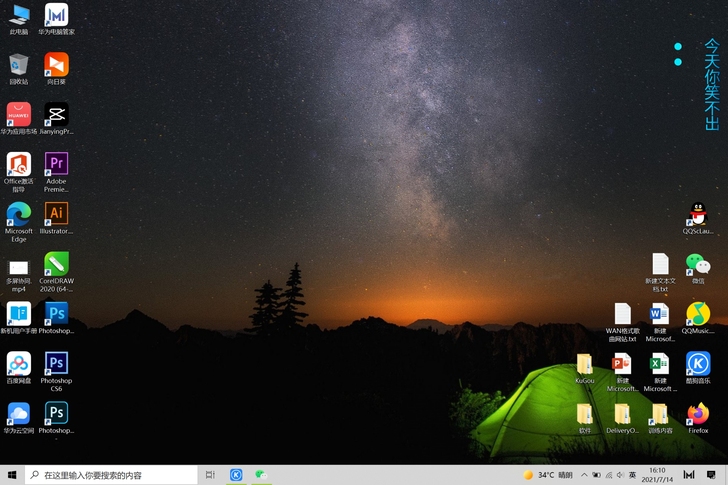Viewport: 728px width, 485px height.
Task: Open the Task View taskbar button
Action: (210, 475)
